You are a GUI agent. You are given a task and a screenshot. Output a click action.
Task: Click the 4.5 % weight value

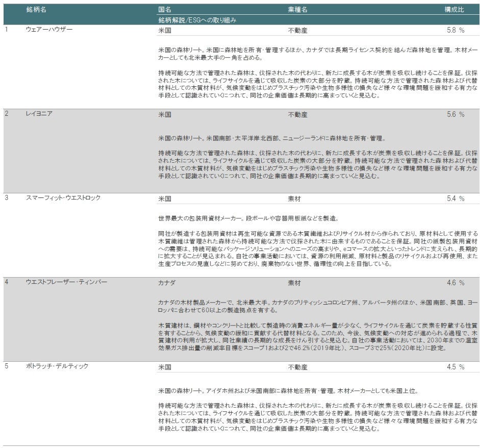pyautogui.click(x=455, y=367)
